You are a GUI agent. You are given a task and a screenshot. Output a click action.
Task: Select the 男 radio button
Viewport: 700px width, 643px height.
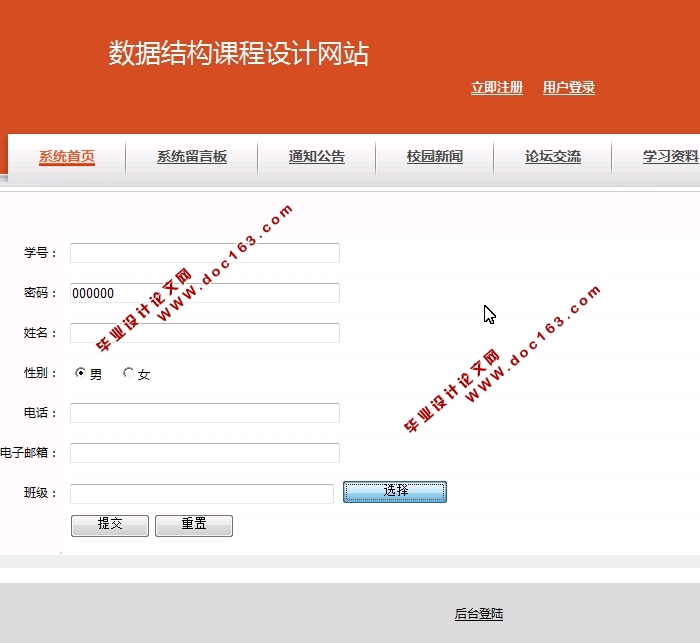point(81,374)
